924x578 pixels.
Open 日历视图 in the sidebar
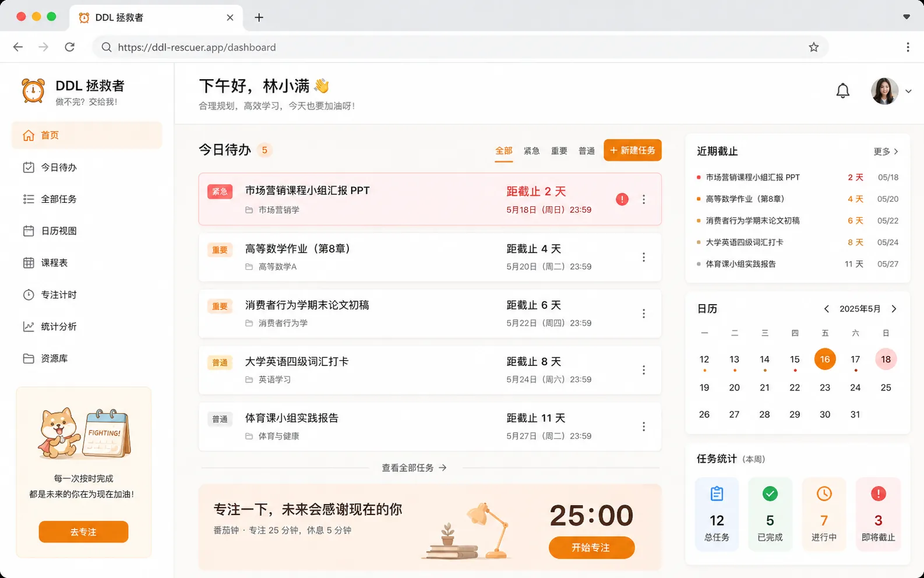pyautogui.click(x=87, y=231)
